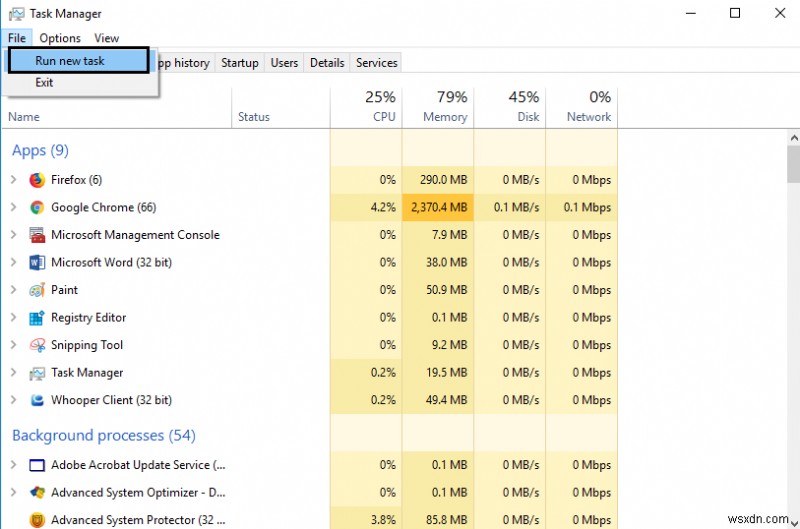
Task: Switch to the Users tab
Action: pyautogui.click(x=284, y=63)
